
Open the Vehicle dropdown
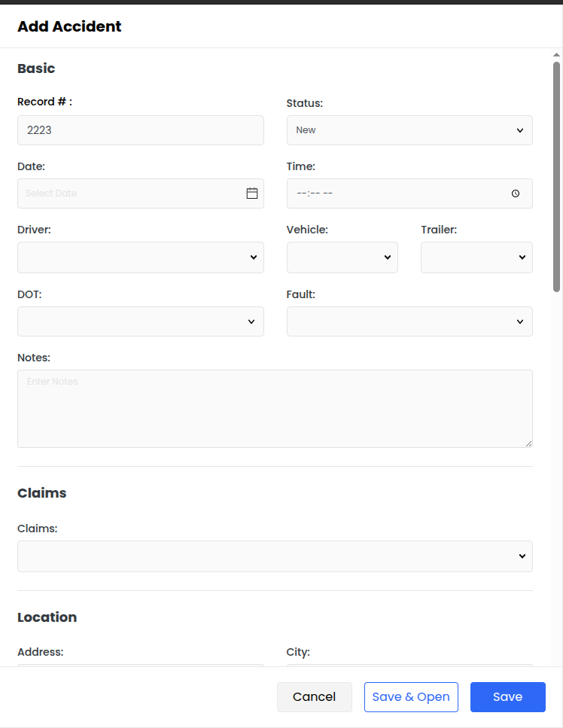pos(342,257)
